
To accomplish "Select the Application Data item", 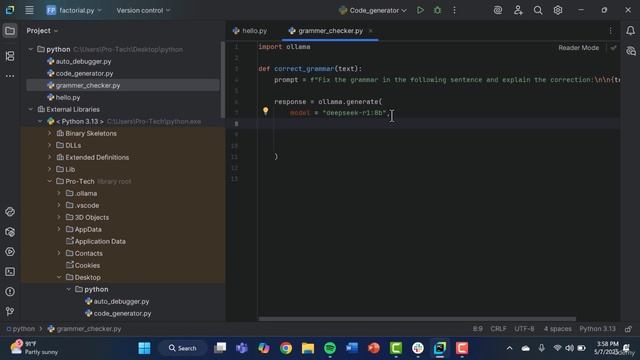I will (x=100, y=241).
